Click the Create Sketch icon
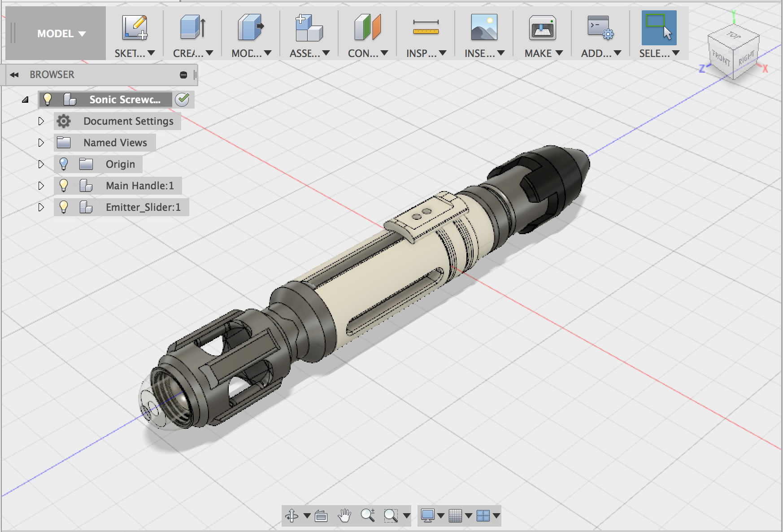 pos(135,27)
